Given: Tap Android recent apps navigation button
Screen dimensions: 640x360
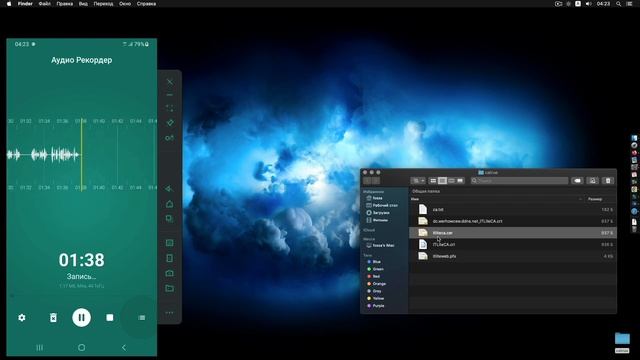Looking at the screenshot, I should click(x=40, y=347).
